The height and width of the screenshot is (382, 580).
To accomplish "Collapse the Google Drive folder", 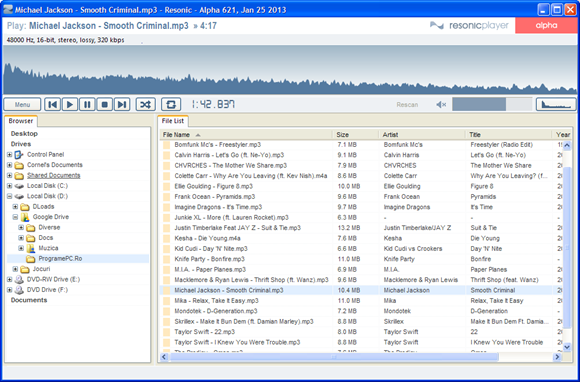I will pos(15,217).
